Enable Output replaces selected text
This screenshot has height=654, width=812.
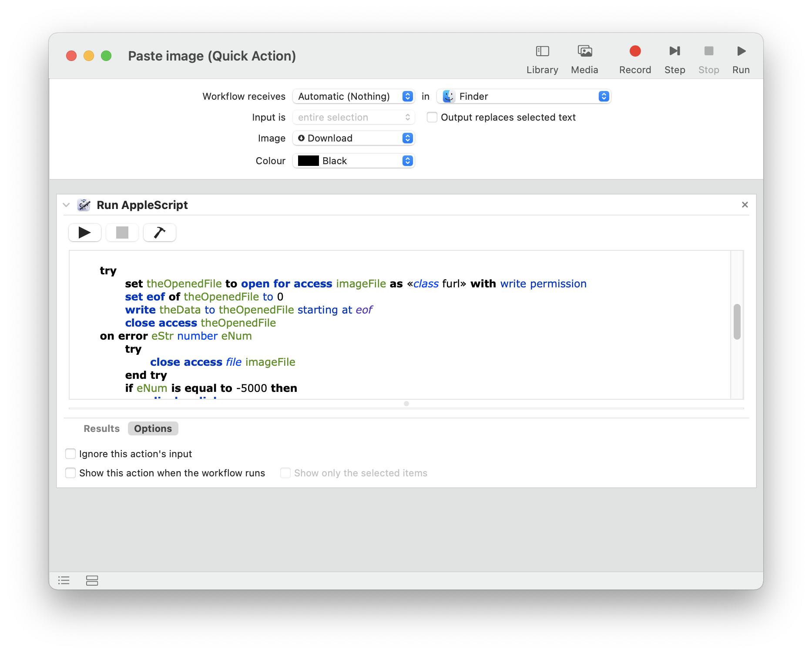point(431,117)
